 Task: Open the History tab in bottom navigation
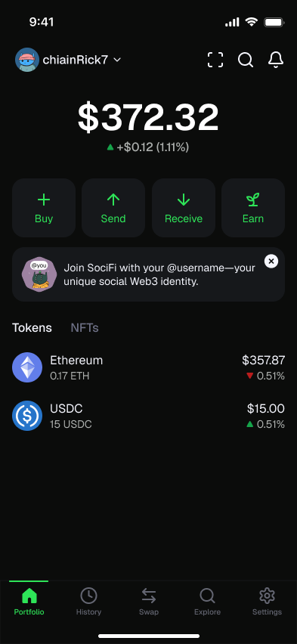click(x=88, y=602)
